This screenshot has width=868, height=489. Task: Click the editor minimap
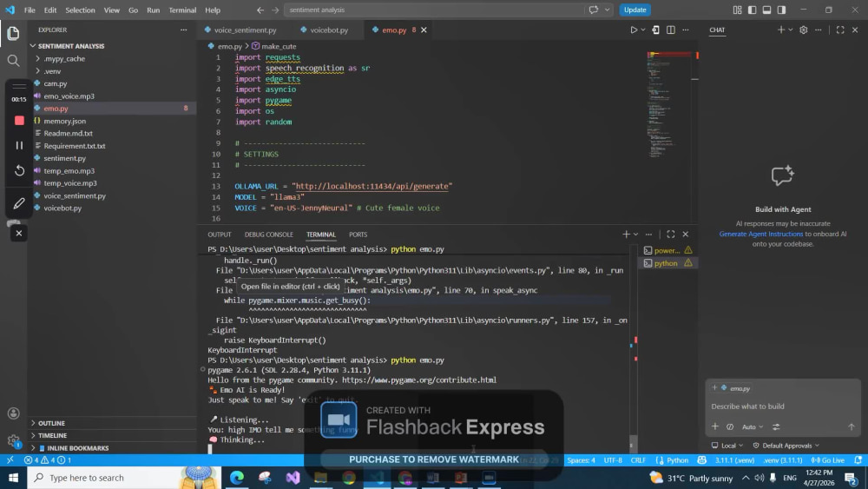click(x=668, y=105)
